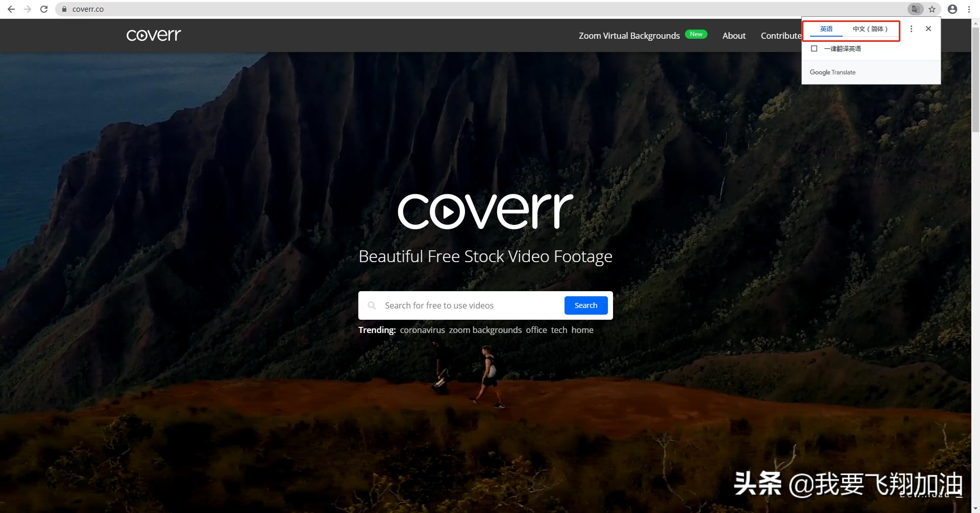980x513 pixels.
Task: Click the large Coverr hero logo
Action: (x=485, y=211)
